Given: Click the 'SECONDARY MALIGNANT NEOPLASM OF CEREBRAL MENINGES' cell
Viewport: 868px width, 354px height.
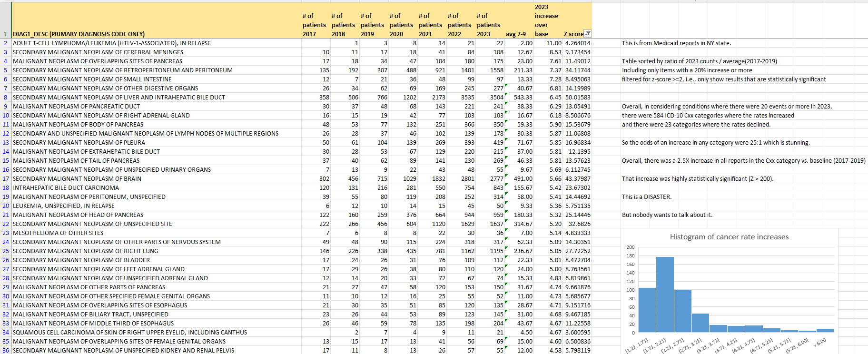Looking at the screenshot, I should [x=156, y=52].
